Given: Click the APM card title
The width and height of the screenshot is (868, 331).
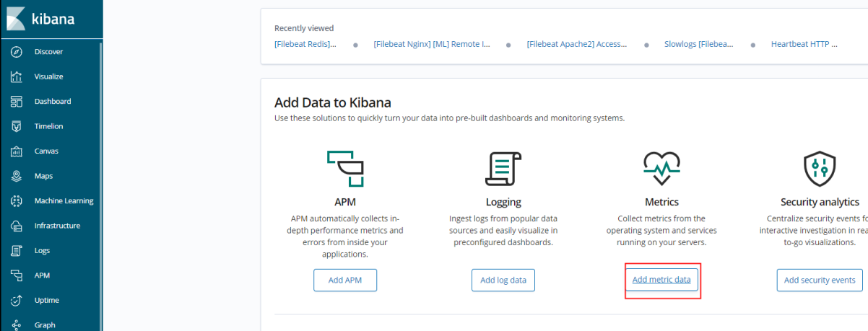Looking at the screenshot, I should coord(345,202).
